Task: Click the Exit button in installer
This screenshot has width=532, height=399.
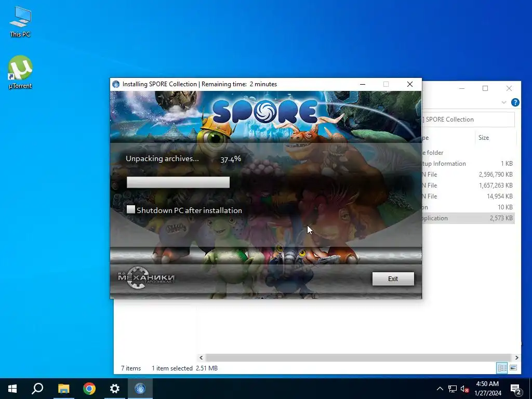Action: tap(393, 278)
